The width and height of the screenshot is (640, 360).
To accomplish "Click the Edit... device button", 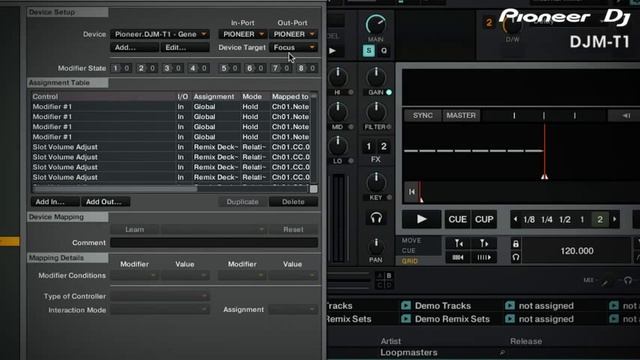I will point(185,48).
